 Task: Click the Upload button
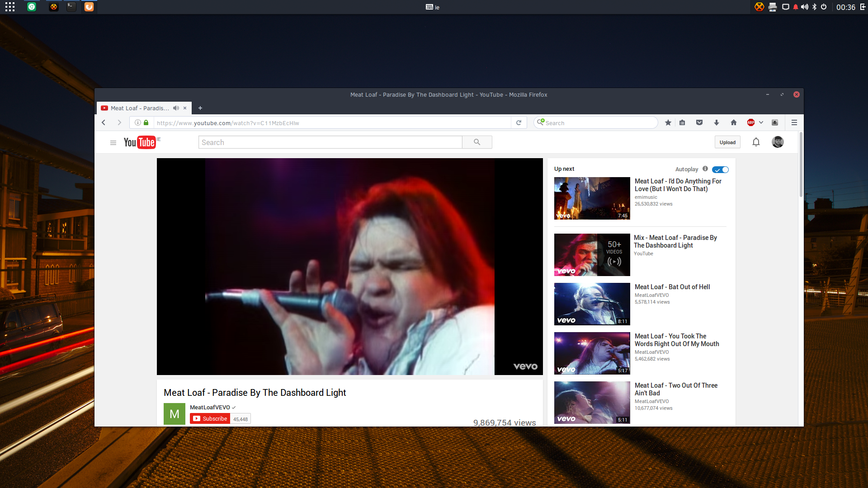click(727, 142)
